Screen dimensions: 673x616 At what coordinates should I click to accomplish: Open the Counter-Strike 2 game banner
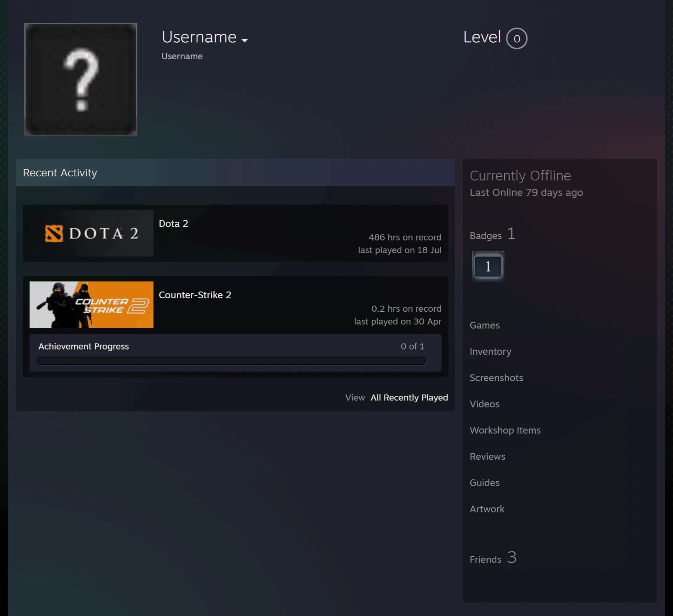(91, 304)
